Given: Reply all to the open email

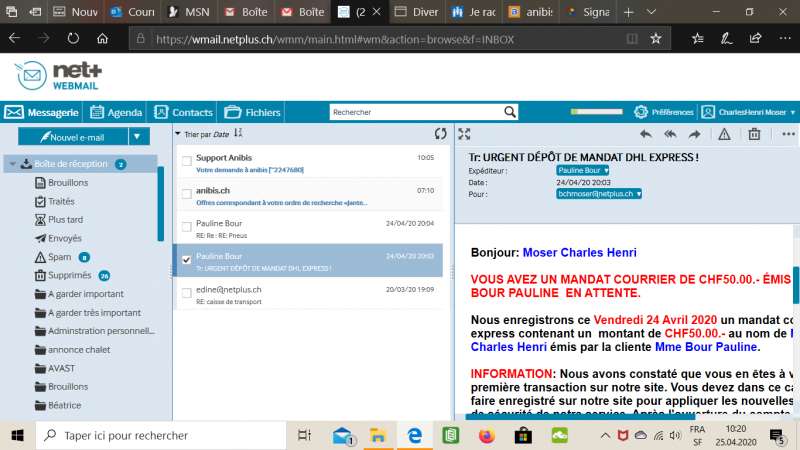Looking at the screenshot, I should 670,134.
